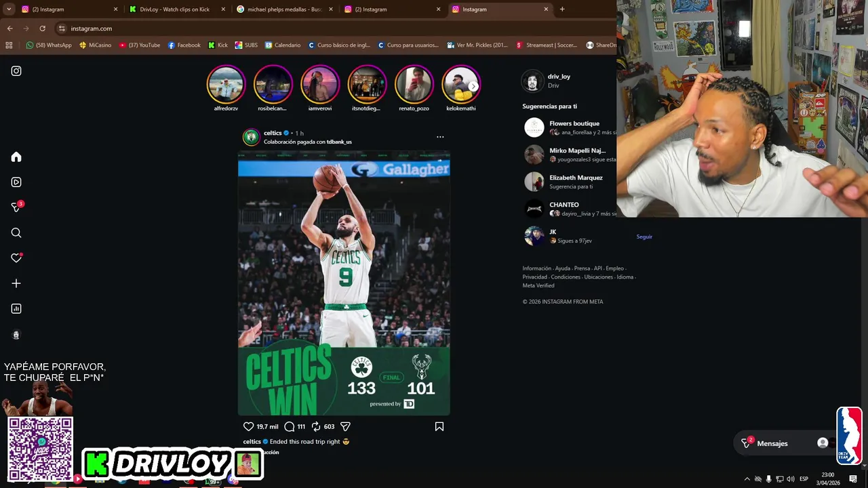Viewport: 868px width, 488px height.
Task: Open rosibelcan... story
Action: (273, 84)
